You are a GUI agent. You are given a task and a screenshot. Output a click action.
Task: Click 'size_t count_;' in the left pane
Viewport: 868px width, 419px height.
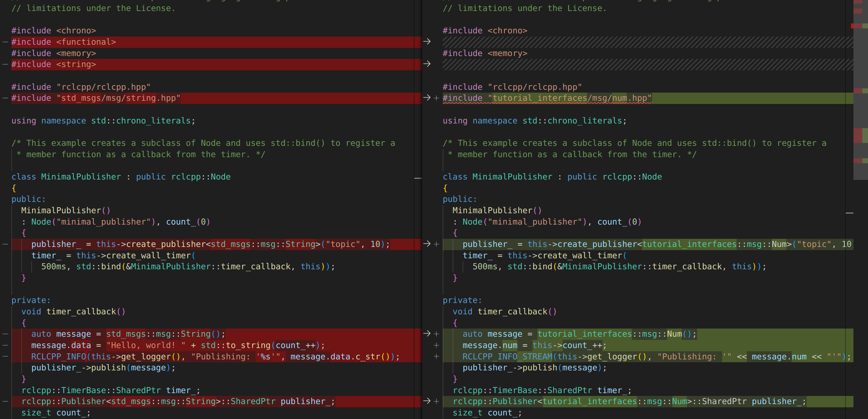(x=56, y=413)
